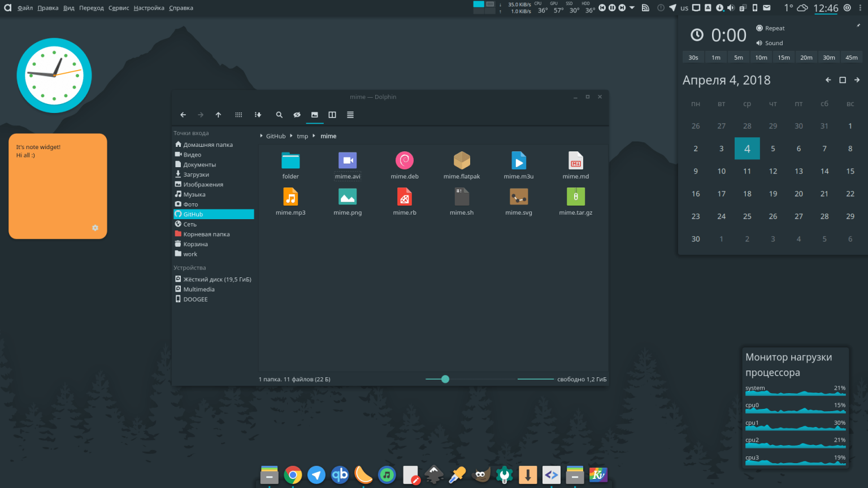Adjust the icon size slider in Dolphin
Image resolution: width=868 pixels, height=488 pixels.
(445, 379)
